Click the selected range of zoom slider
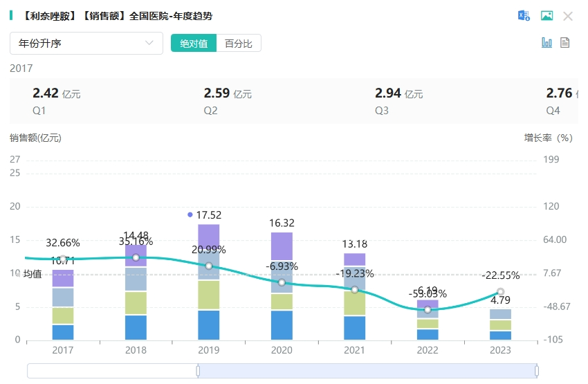588x384 pixels. click(x=367, y=371)
